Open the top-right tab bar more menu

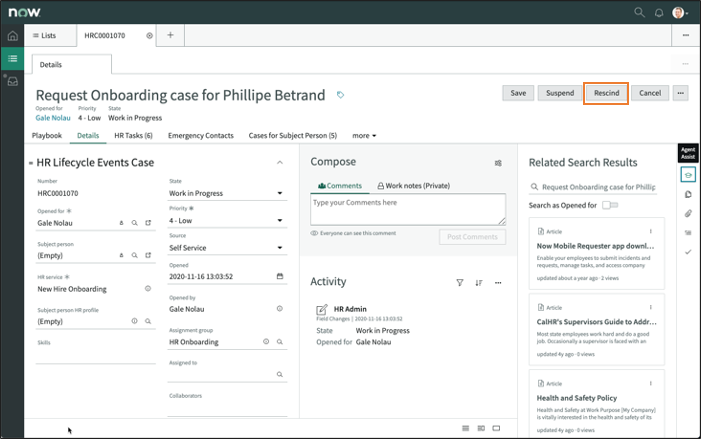(686, 35)
